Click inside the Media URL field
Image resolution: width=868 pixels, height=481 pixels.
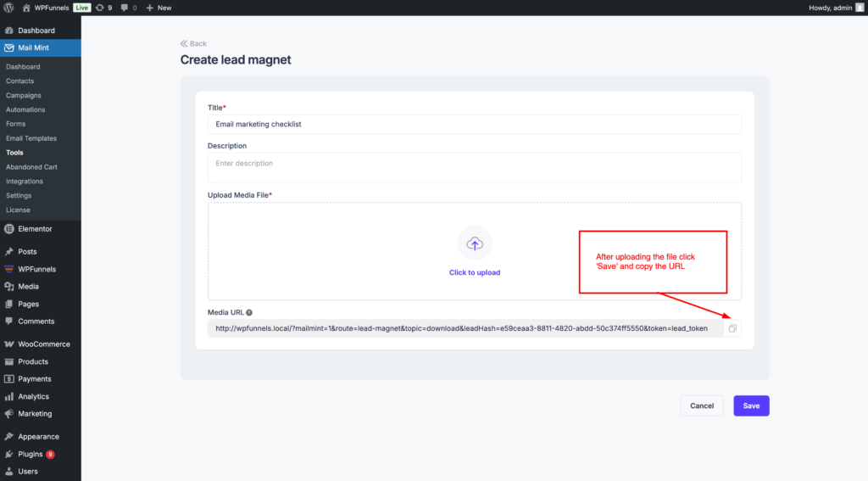(465, 328)
